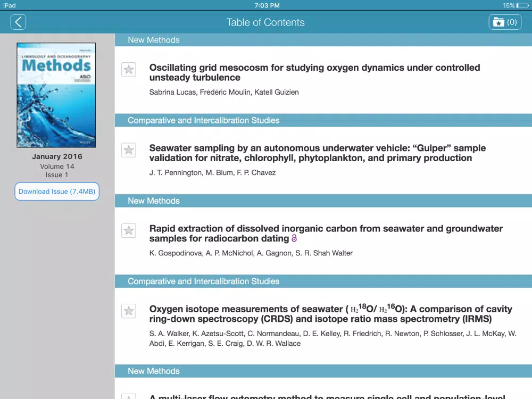Click first Comparative and Intercalibration Studies header

(x=323, y=120)
